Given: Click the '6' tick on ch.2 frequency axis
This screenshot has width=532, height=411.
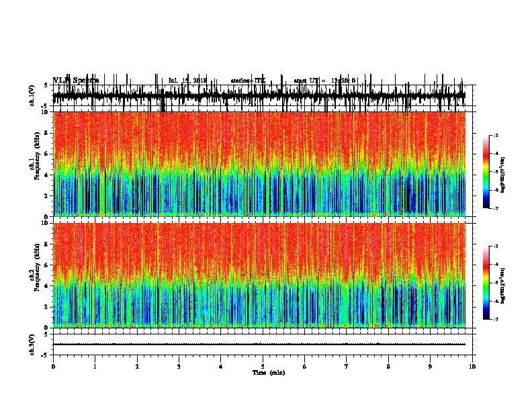Looking at the screenshot, I should (x=48, y=265).
